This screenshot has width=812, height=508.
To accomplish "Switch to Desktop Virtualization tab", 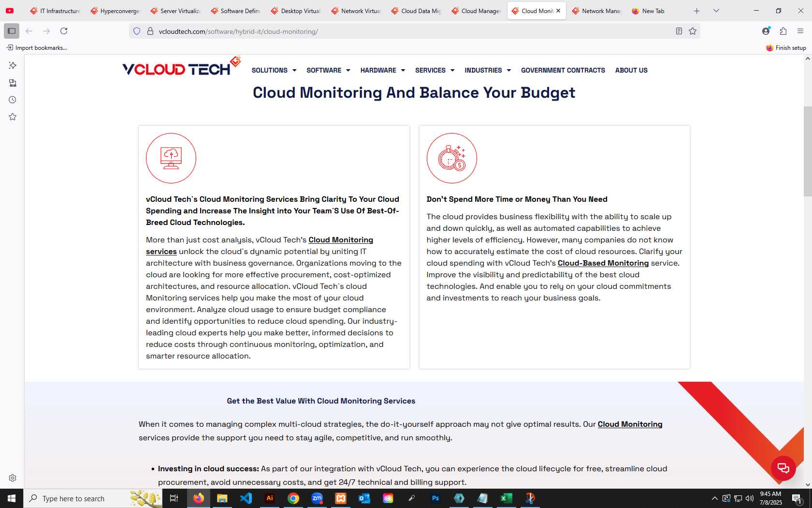I will (x=295, y=11).
